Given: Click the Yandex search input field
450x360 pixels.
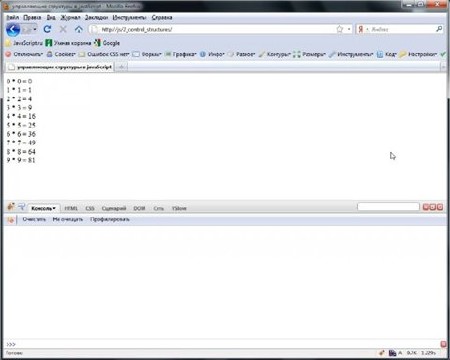Looking at the screenshot, I should click(x=402, y=29).
